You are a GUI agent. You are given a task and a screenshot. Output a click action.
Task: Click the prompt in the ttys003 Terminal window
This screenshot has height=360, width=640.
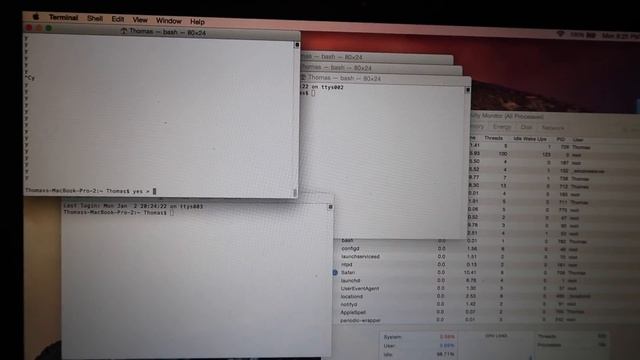119,212
